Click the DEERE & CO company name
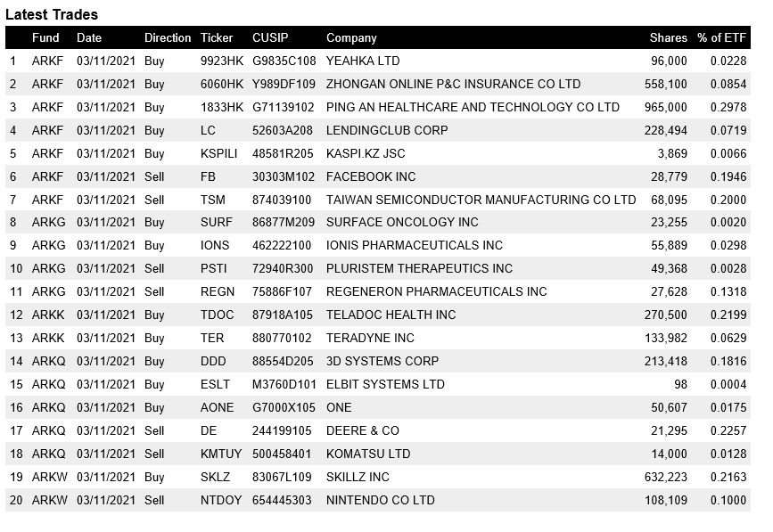 (x=363, y=430)
